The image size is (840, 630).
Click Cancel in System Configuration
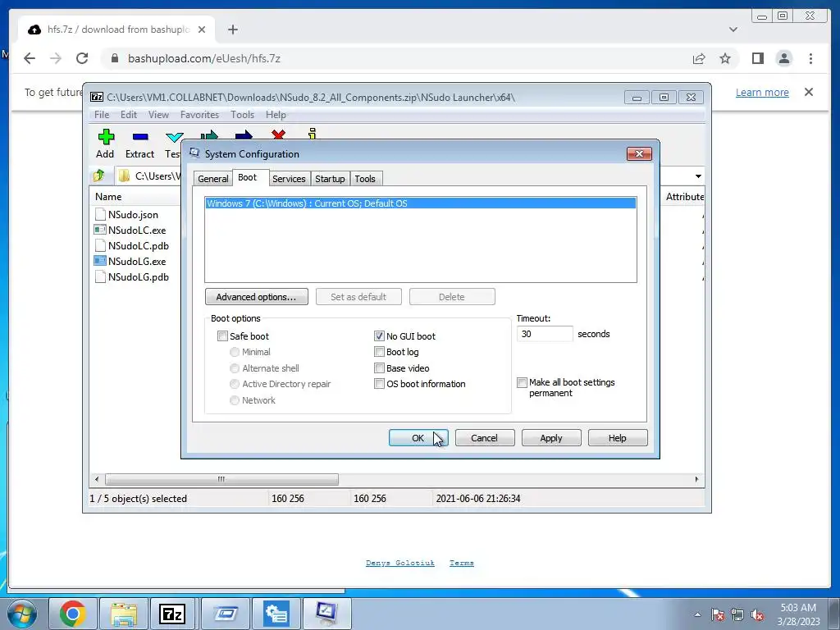point(484,438)
